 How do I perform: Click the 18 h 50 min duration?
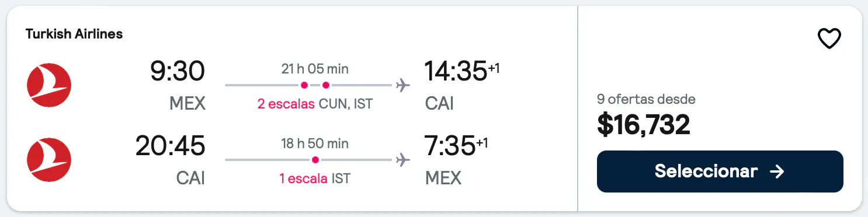(315, 143)
